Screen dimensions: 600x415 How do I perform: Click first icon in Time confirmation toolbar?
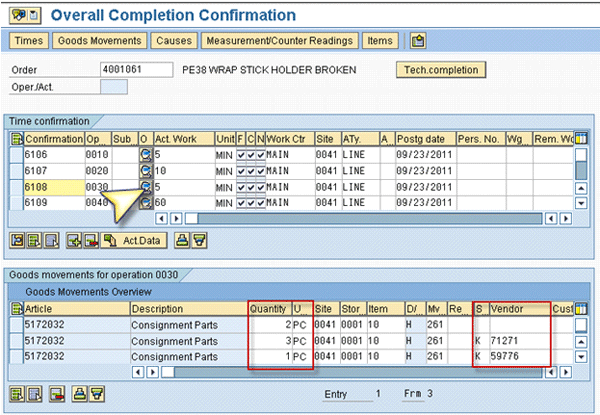17,241
